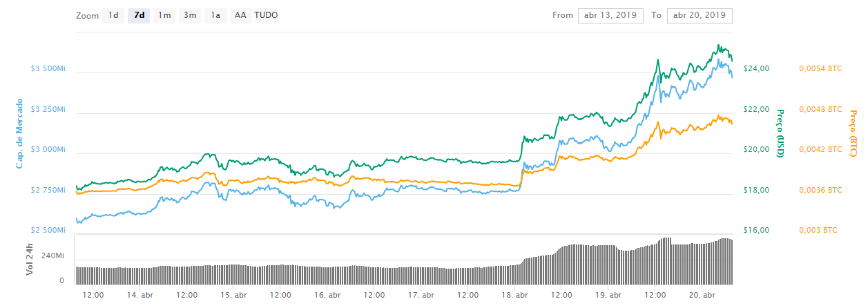Click the 19. abr date label
868x308 pixels.
click(608, 295)
